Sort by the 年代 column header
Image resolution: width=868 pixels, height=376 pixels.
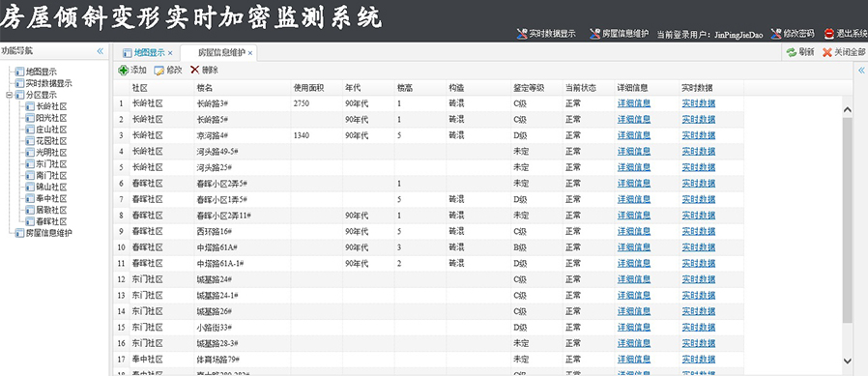click(368, 88)
